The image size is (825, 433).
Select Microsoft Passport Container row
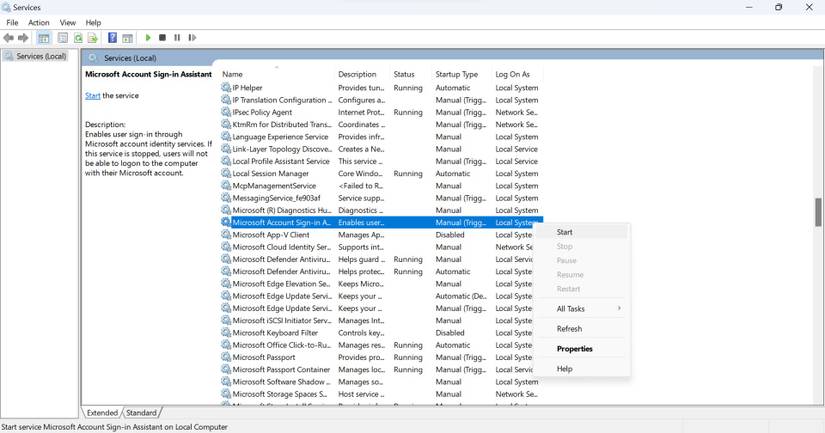(377, 369)
